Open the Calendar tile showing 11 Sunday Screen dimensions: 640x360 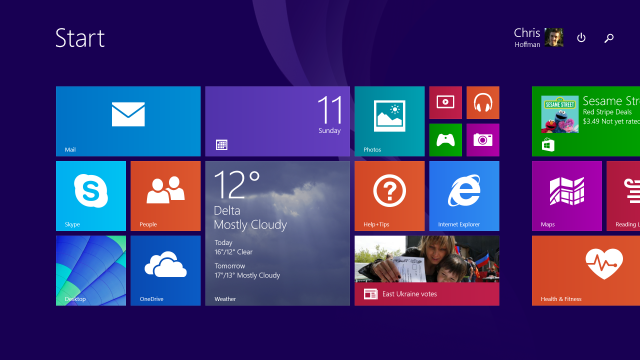(x=278, y=121)
